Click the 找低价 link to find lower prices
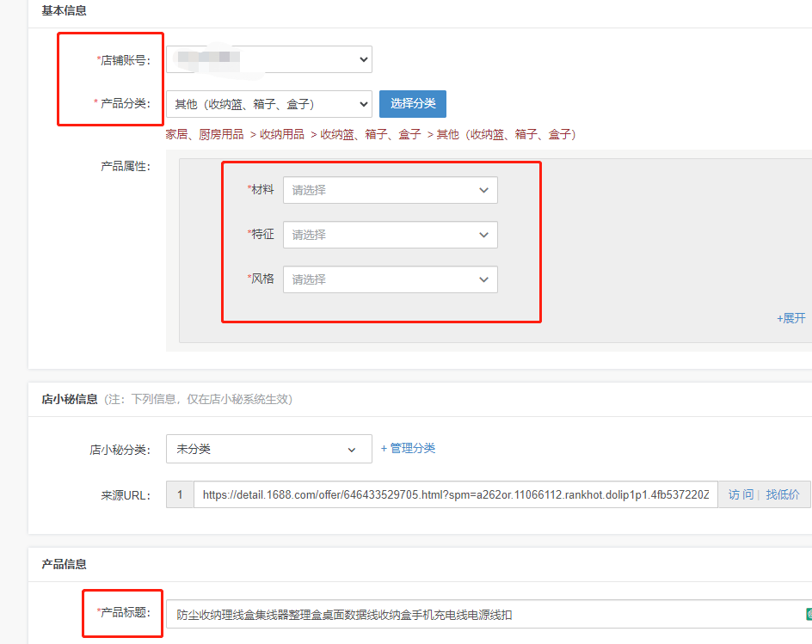 [783, 494]
